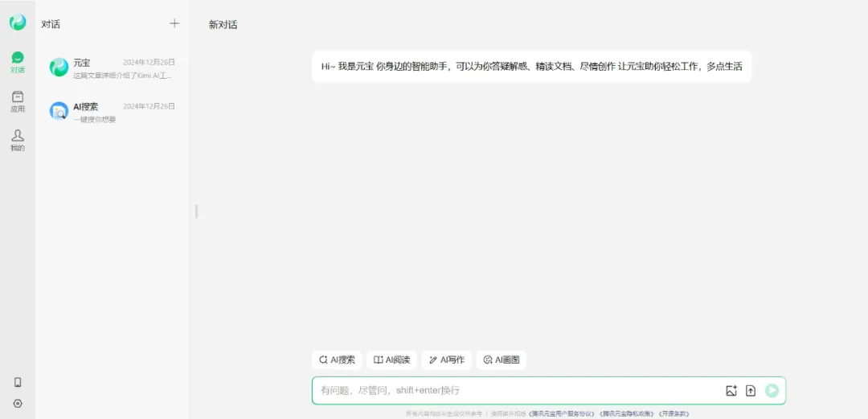Open settings via hexagon gear icon
Image resolution: width=868 pixels, height=419 pixels.
[x=18, y=404]
